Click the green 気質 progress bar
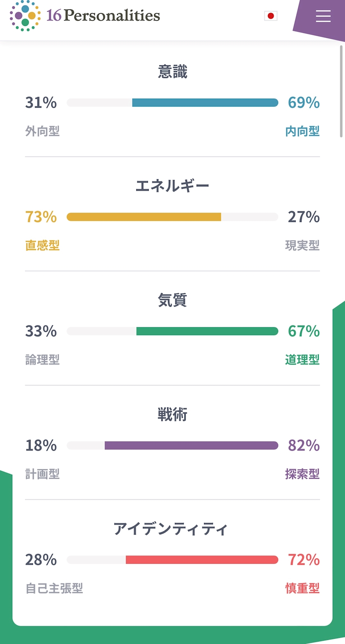This screenshot has width=345, height=644. (207, 331)
